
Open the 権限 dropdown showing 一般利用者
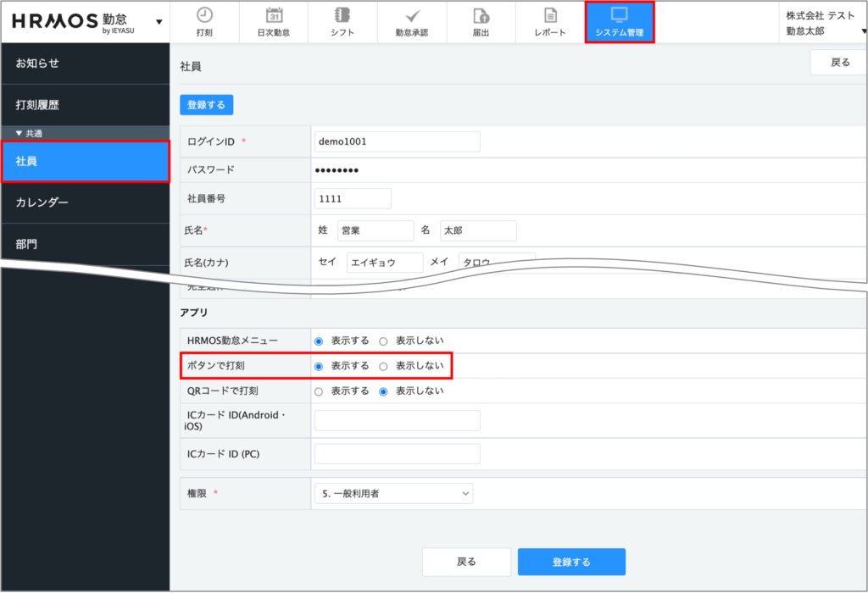(x=393, y=493)
